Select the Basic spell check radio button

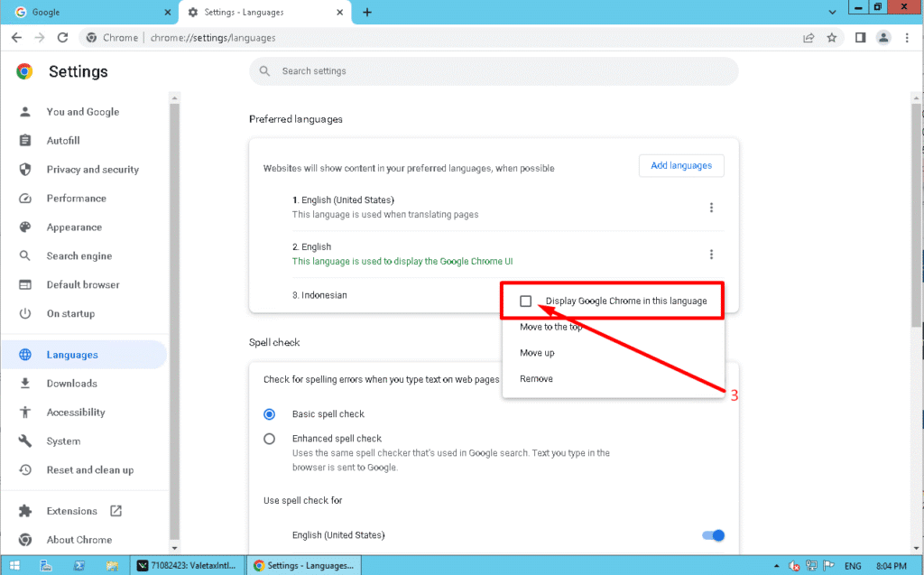click(x=269, y=414)
